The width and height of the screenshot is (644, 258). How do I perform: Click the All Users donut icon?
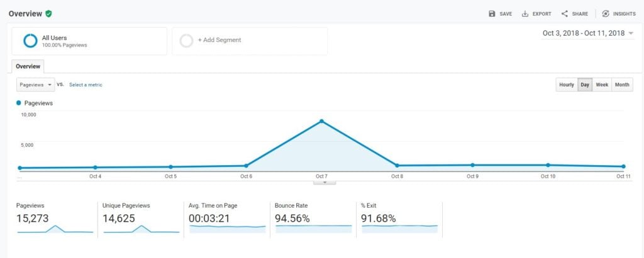tap(30, 41)
